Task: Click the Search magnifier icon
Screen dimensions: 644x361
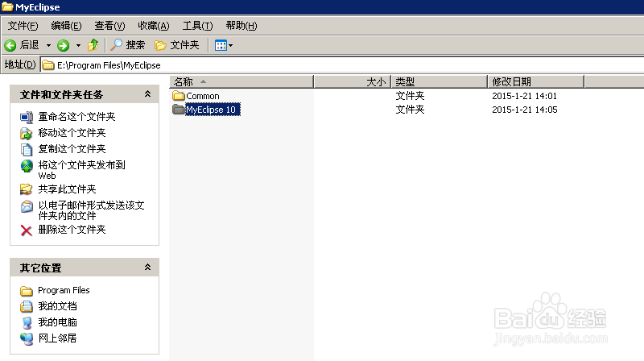Action: (x=117, y=44)
